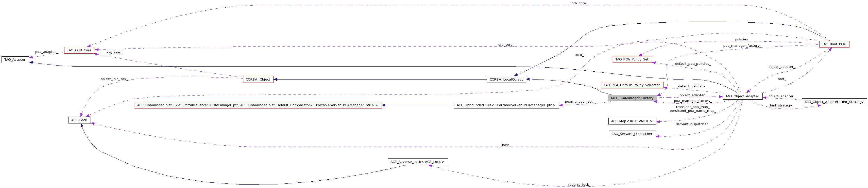Open the CORBA::LocalObject node
The width and height of the screenshot is (868, 188).
506,80
